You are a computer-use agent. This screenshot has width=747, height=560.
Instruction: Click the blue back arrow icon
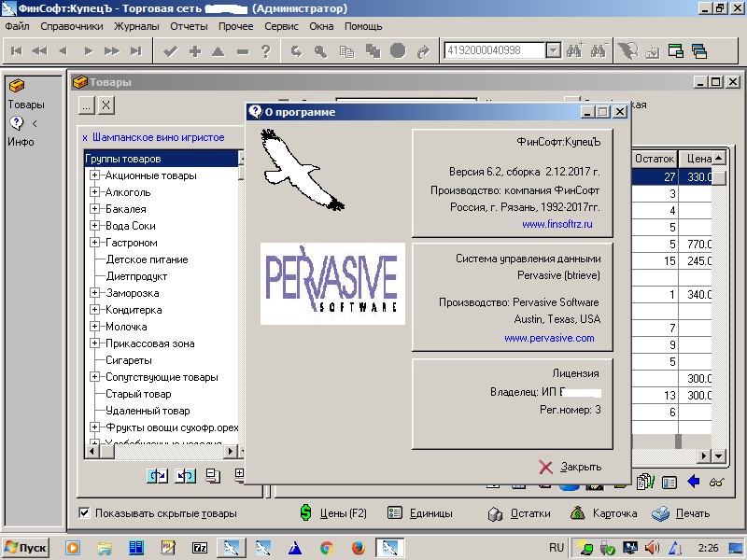pos(693,482)
